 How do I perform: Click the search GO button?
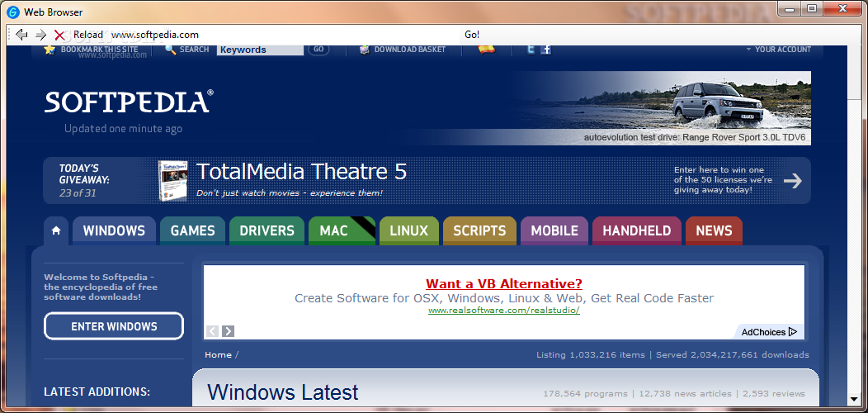(x=318, y=50)
